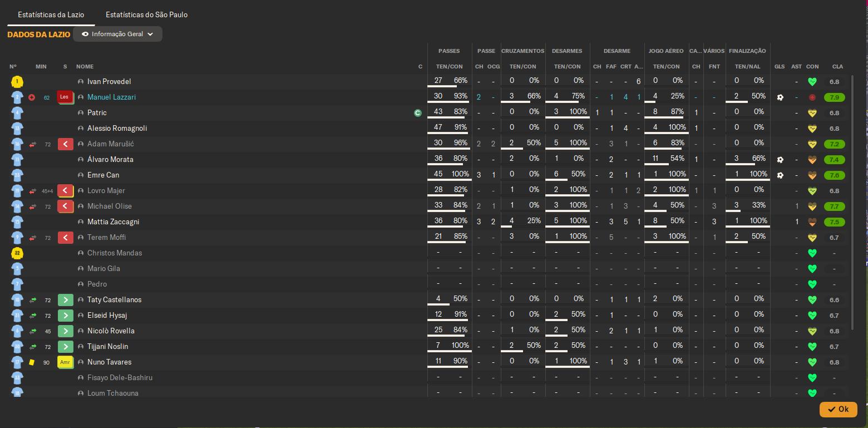Click Christos Mandas' yellow number 32 shirt
Viewport: 868px width, 428px height.
click(17, 253)
